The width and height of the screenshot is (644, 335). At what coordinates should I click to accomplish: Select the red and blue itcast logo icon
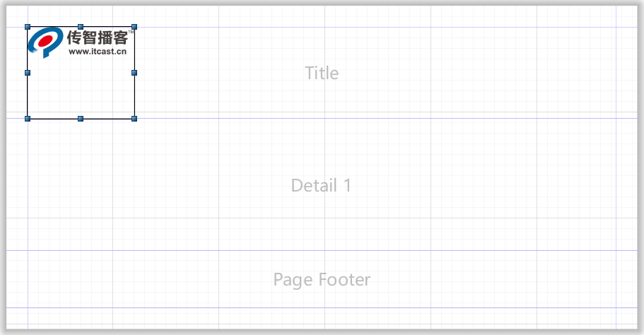tap(45, 42)
